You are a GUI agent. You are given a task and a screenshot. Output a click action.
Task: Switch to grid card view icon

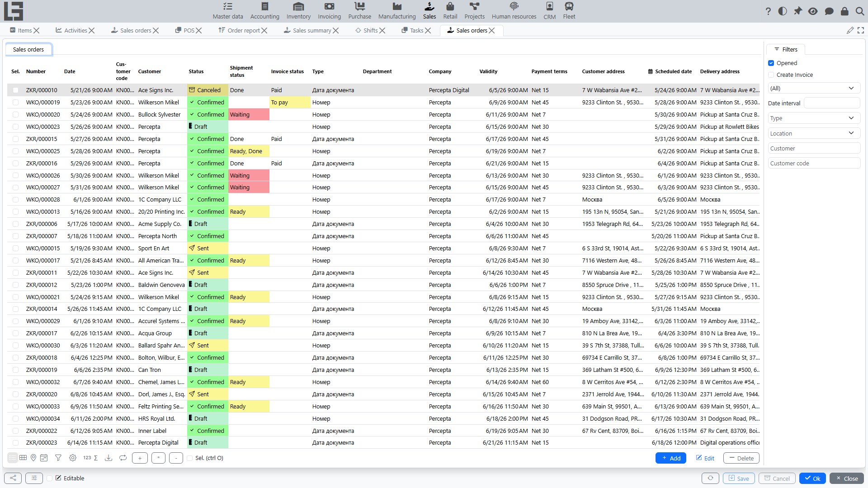[x=23, y=458]
